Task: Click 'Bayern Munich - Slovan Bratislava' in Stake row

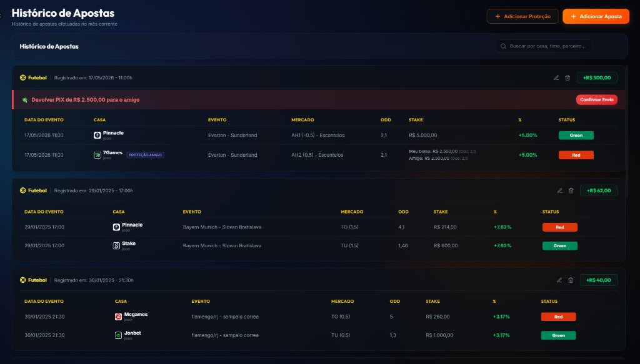Action: coord(222,246)
